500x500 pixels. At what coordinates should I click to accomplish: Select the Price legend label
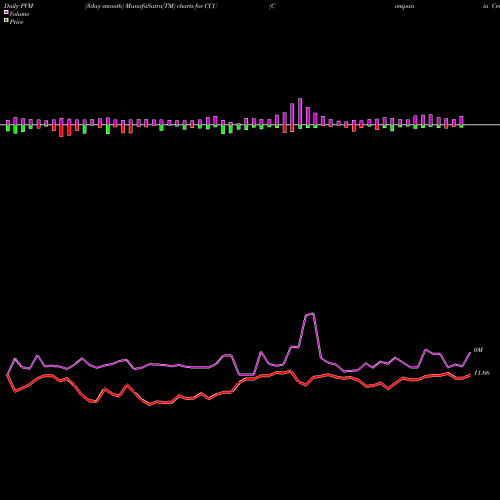coord(16,22)
